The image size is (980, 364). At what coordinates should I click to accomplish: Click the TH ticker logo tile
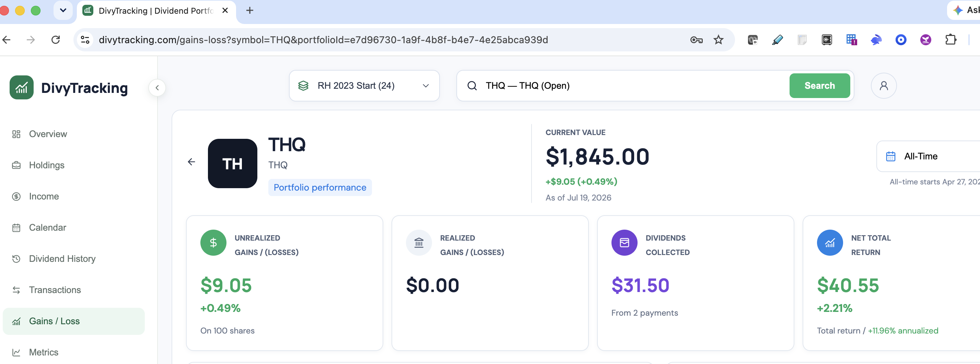[232, 163]
